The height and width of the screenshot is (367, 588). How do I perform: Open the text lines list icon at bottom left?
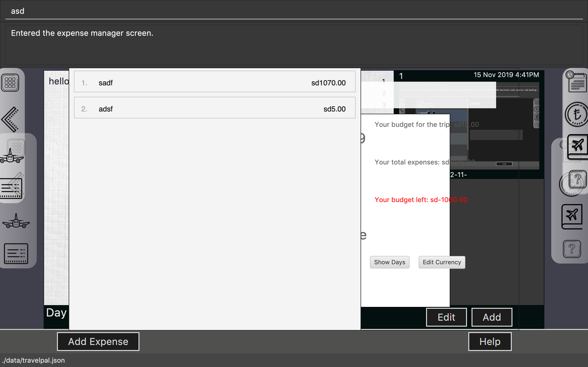16,254
